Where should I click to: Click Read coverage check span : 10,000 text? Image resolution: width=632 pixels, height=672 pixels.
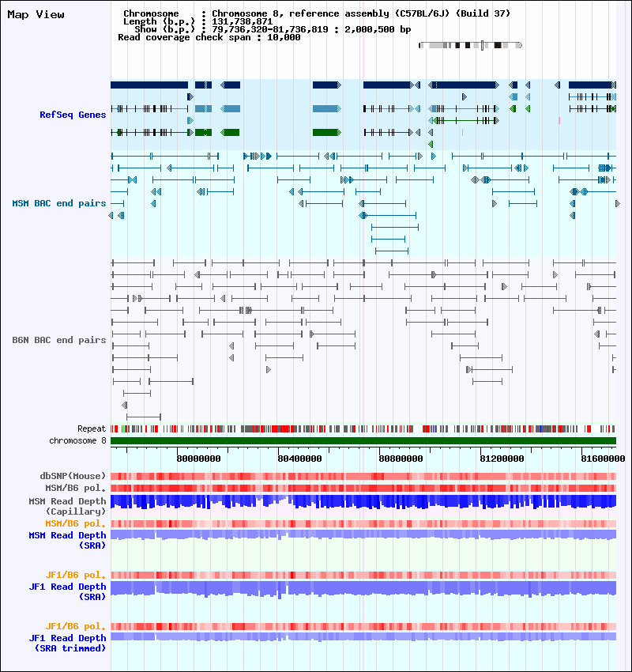click(x=209, y=37)
